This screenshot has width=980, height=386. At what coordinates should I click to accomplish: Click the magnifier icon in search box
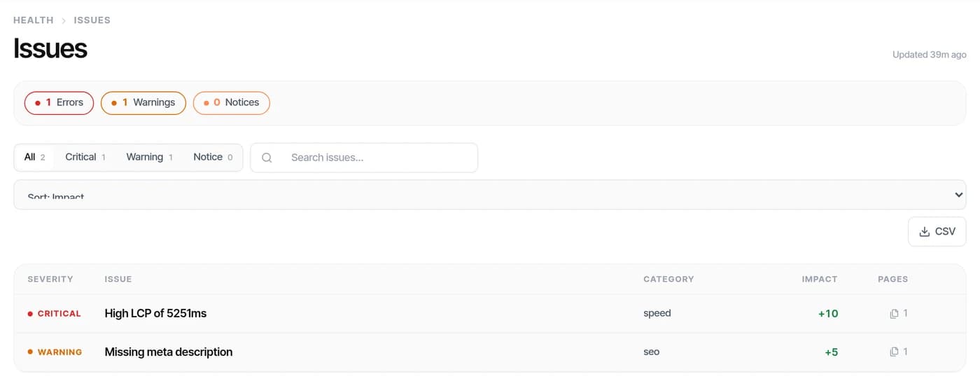pos(267,158)
